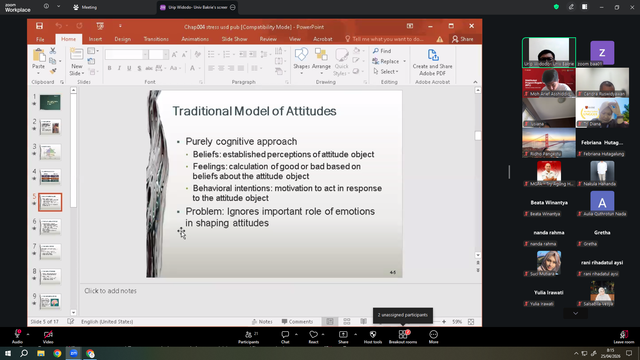Screen dimensions: 640x360
Task: Click Increase Font Size icon
Action: 174,54
